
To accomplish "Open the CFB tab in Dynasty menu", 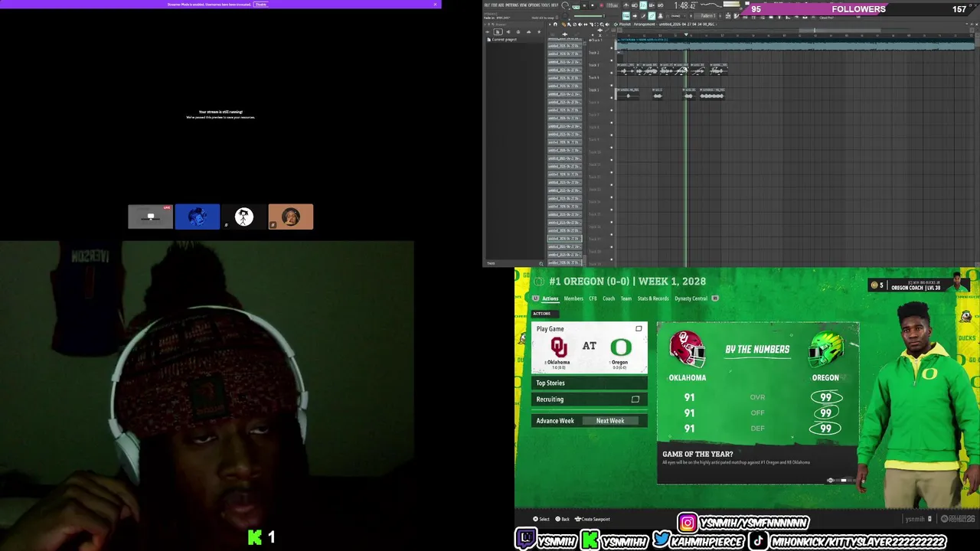I will 593,298.
